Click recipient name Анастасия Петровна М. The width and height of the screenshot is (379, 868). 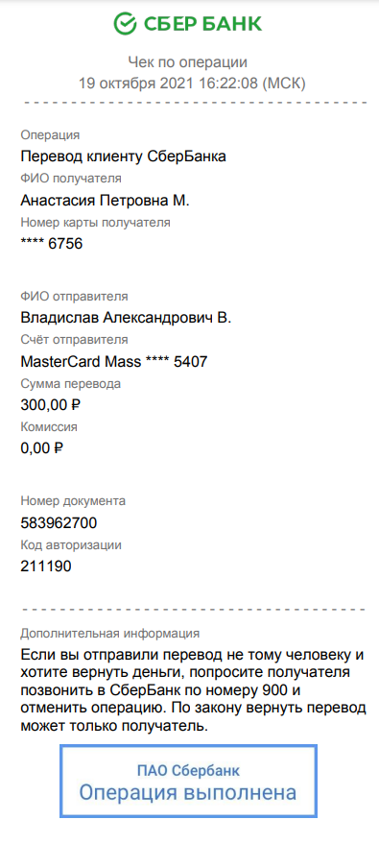click(106, 201)
